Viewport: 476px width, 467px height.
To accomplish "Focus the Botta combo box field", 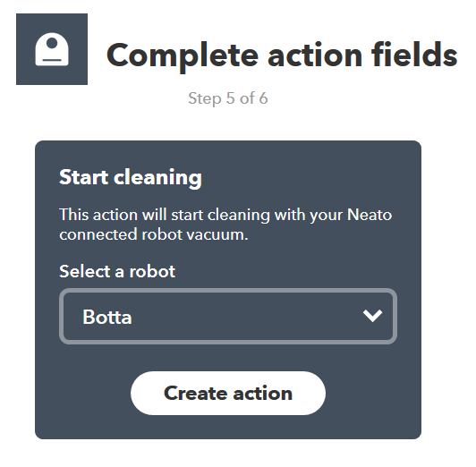I will (x=228, y=316).
